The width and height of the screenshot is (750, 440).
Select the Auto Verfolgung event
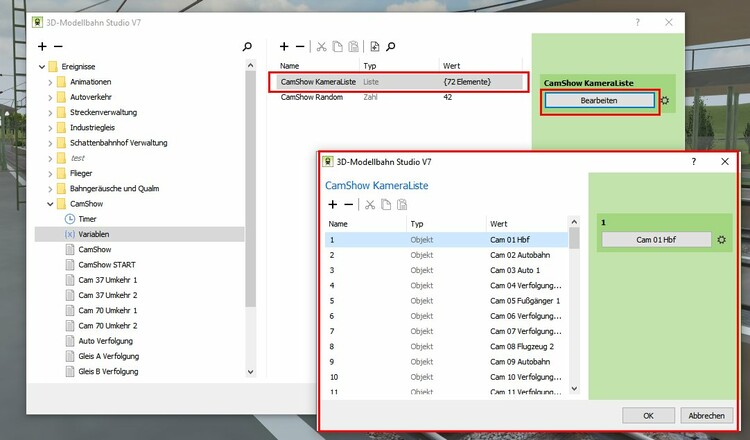(x=105, y=341)
